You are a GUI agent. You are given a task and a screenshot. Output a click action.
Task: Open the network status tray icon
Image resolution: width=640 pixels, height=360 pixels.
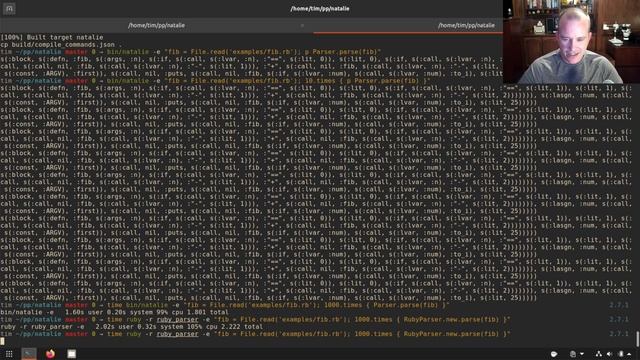[598, 354]
